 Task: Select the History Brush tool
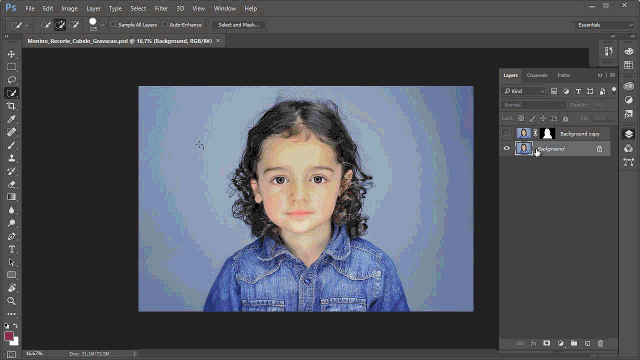pyautogui.click(x=11, y=171)
